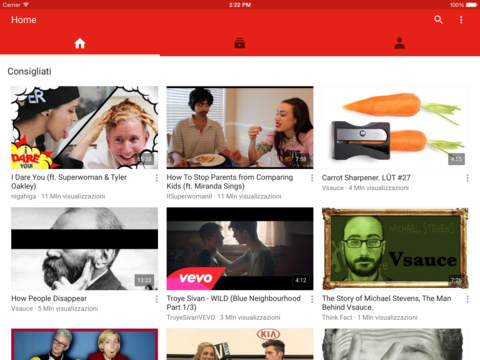Image resolution: width=480 pixels, height=360 pixels.
Task: Play the How To Stop Parents thumbnail
Action: point(240,127)
